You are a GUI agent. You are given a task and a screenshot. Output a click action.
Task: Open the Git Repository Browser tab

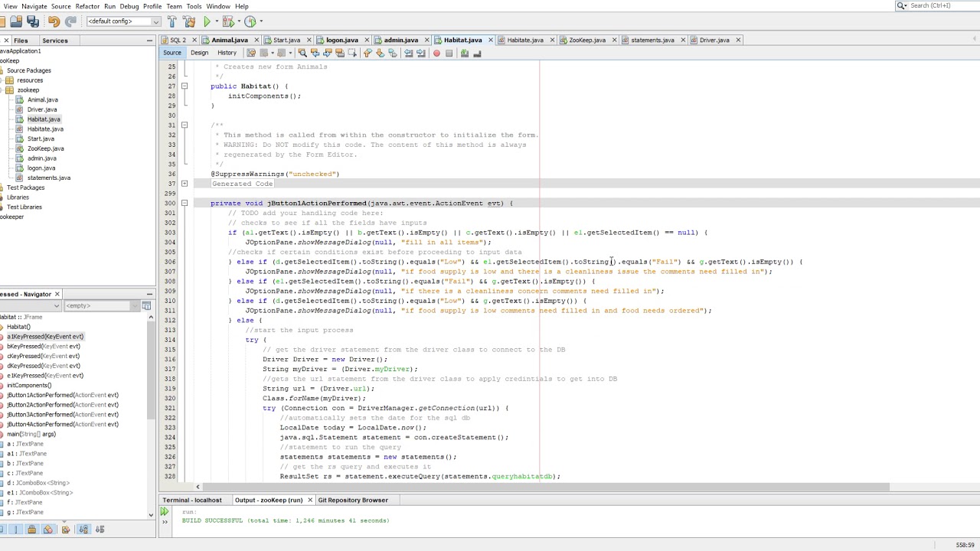[352, 500]
